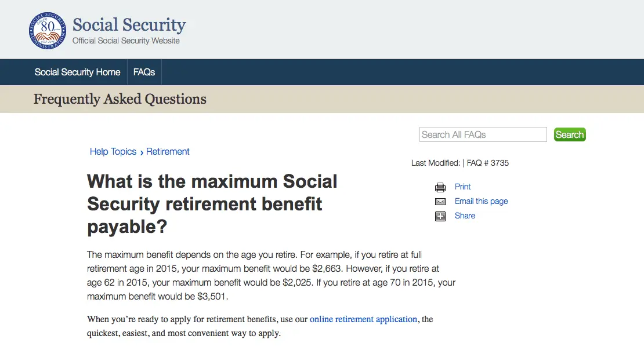This screenshot has width=644, height=350.
Task: Open the online retirement application link
Action: coord(363,319)
